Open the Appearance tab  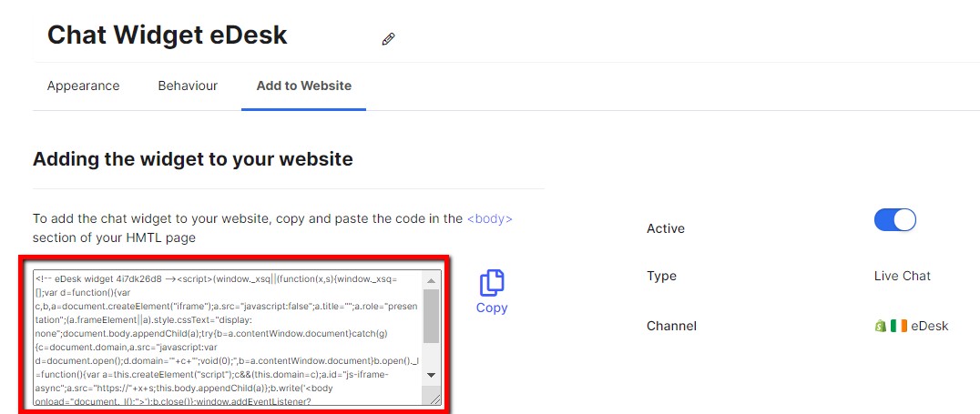pyautogui.click(x=83, y=86)
